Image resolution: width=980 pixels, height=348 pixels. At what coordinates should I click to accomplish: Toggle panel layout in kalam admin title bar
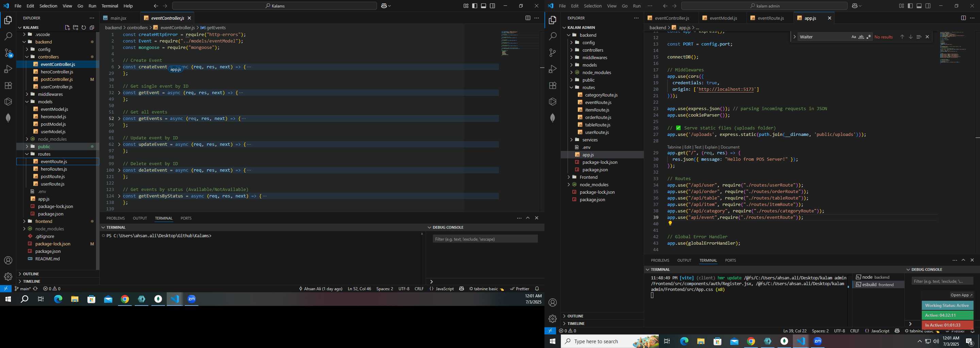tap(919, 6)
